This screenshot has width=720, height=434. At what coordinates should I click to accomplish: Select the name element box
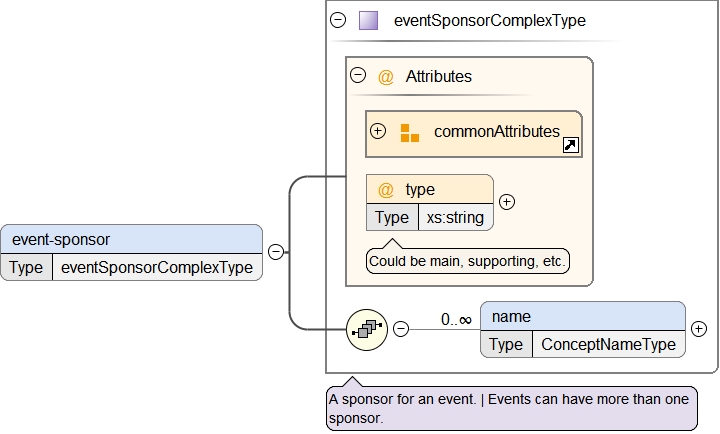click(x=583, y=316)
